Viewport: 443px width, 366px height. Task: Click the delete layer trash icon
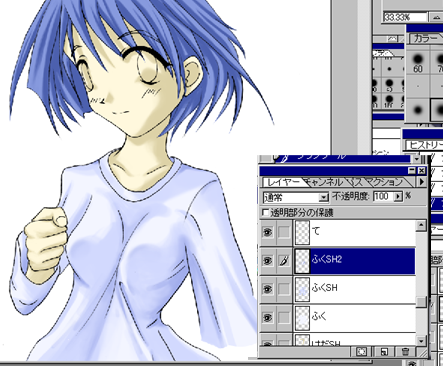click(405, 351)
